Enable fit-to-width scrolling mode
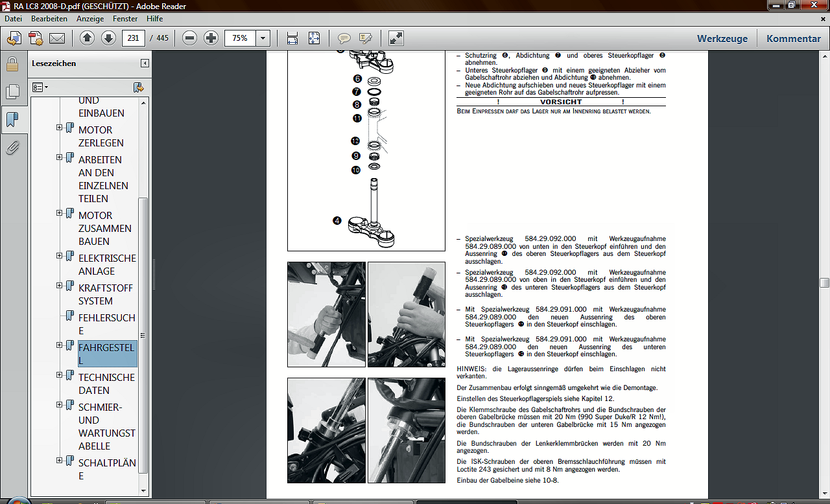Viewport: 830px width, 504px height. point(292,38)
